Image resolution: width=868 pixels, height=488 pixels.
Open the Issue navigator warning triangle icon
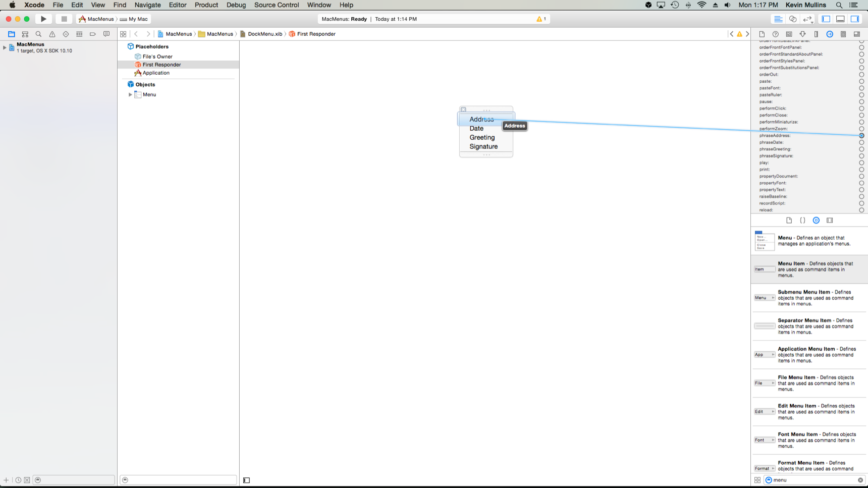tap(52, 34)
